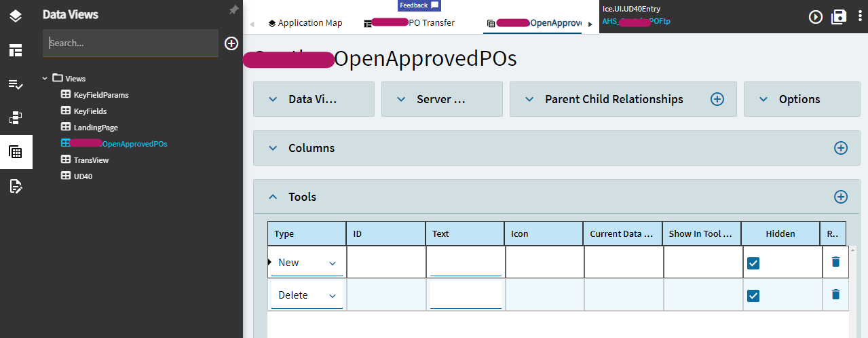Delete the Delete tool row trash icon
868x338 pixels.
(x=835, y=295)
